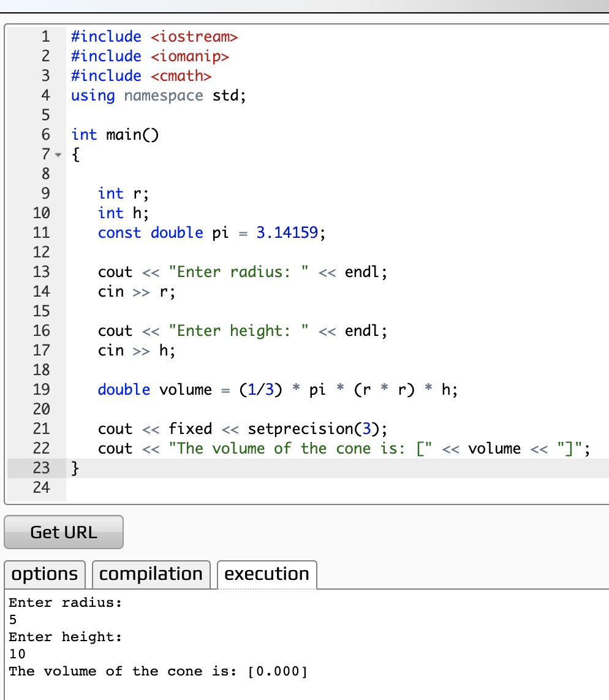Click the using namespace std line
609x700 pixels.
click(x=158, y=95)
